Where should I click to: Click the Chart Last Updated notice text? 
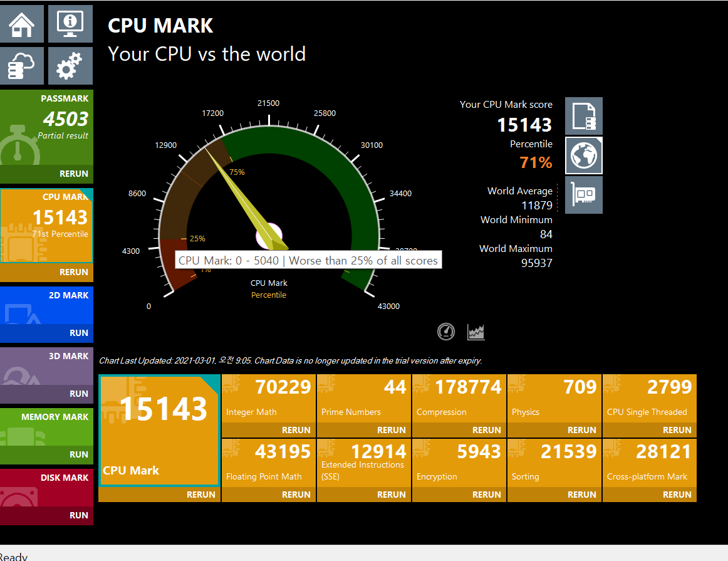pyautogui.click(x=290, y=361)
